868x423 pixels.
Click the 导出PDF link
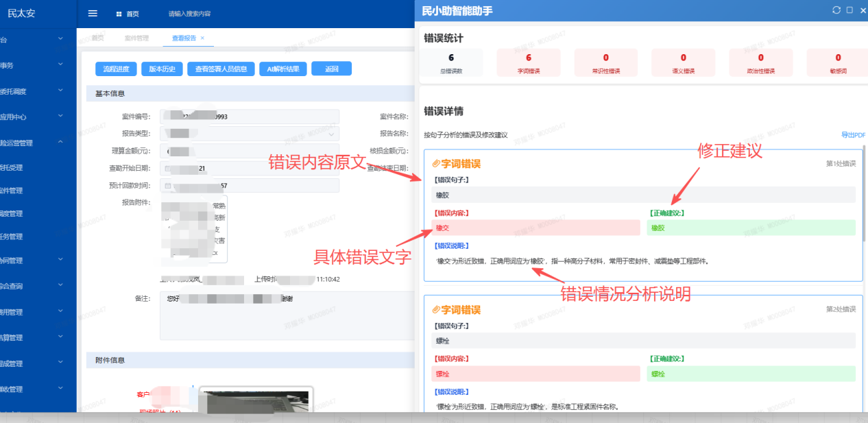point(853,135)
